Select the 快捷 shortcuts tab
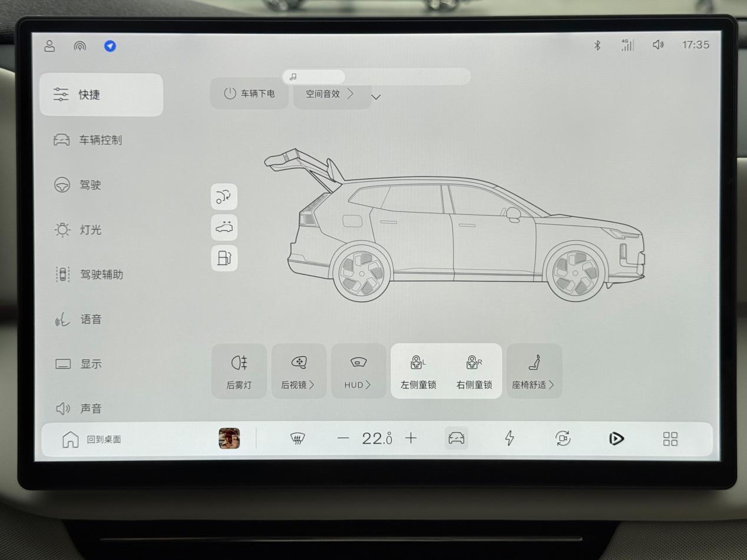Image resolution: width=747 pixels, height=560 pixels. (x=101, y=95)
